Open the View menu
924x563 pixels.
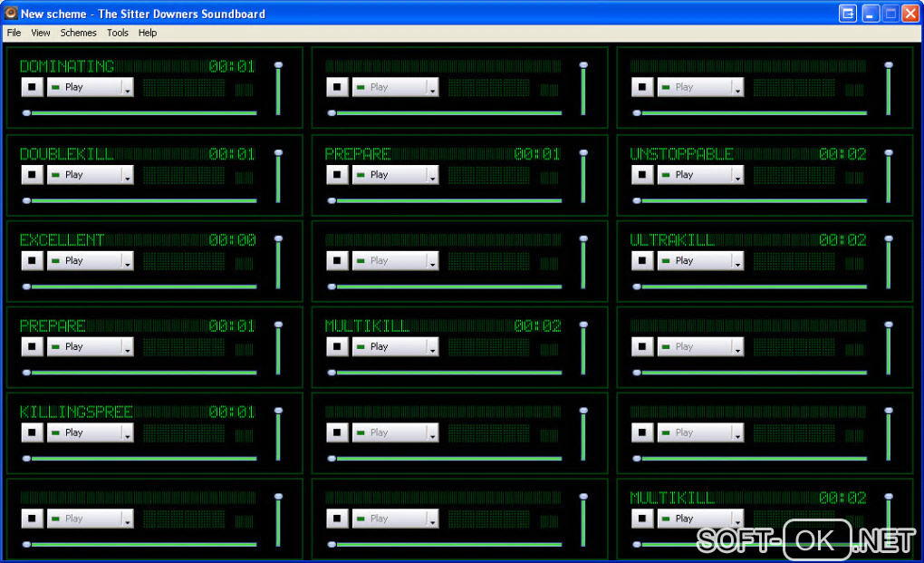tap(40, 33)
